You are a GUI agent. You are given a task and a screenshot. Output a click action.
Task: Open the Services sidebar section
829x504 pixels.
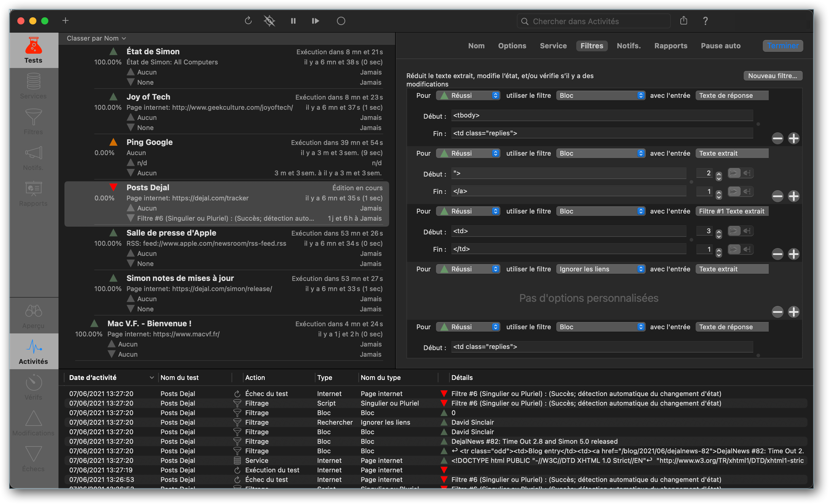pos(33,86)
